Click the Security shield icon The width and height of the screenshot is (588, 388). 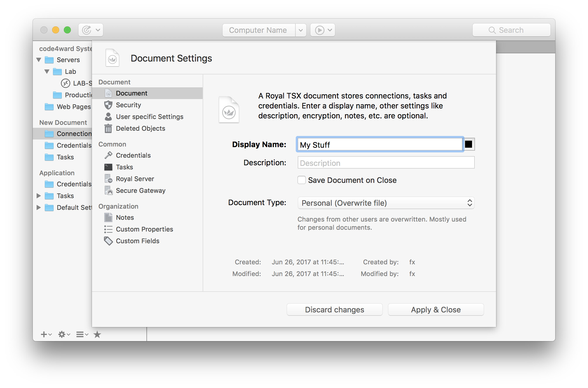tap(108, 105)
